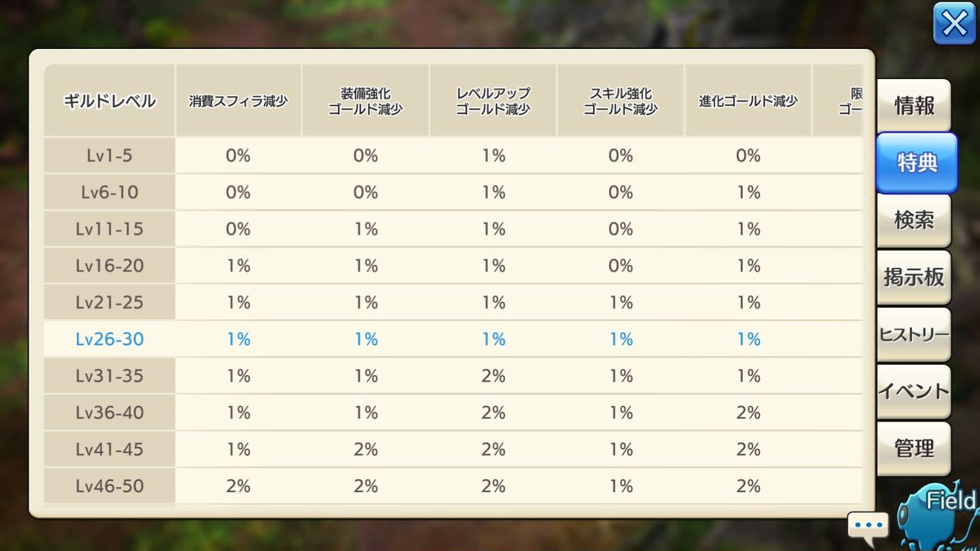Image resolution: width=980 pixels, height=551 pixels.
Task: Open the 検索 tab
Action: pyautogui.click(x=913, y=220)
